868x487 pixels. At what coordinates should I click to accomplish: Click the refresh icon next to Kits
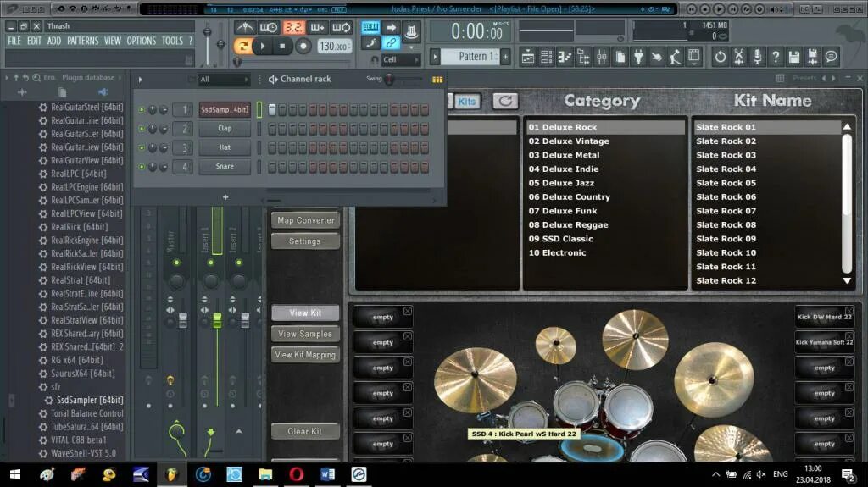[505, 101]
